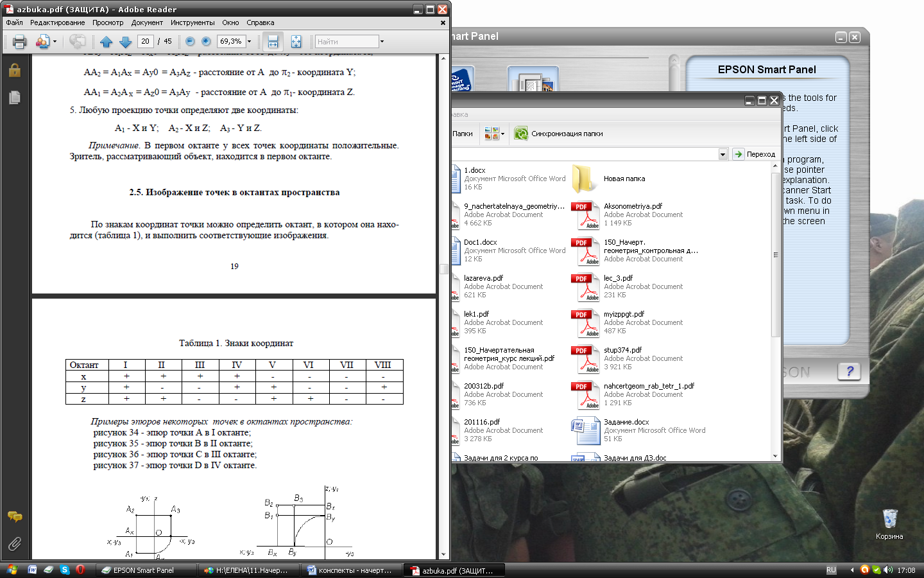Viewport: 924px width, 578px height.
Task: Launch Skype from the quick launch bar
Action: [x=65, y=570]
